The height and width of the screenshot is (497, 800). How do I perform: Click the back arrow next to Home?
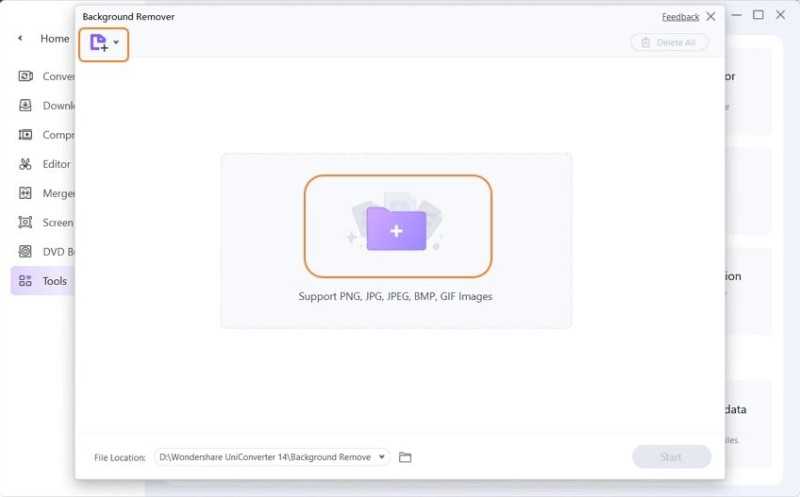pos(20,38)
